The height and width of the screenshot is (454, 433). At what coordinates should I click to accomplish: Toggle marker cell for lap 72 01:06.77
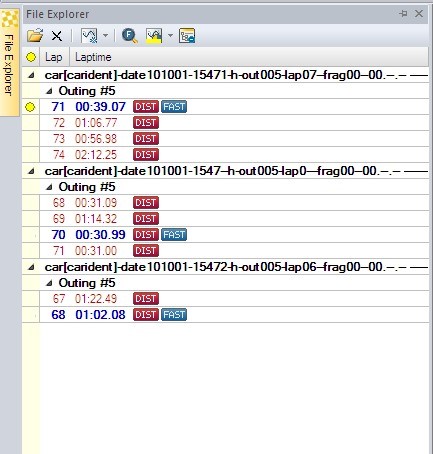pos(31,123)
